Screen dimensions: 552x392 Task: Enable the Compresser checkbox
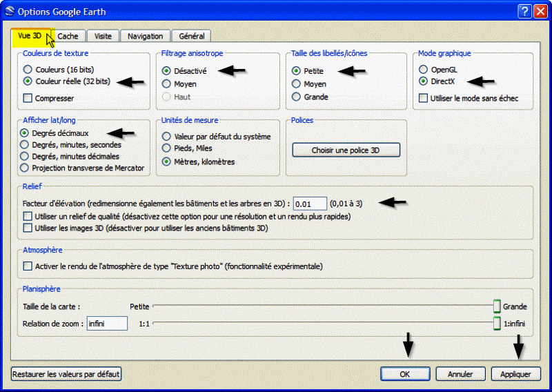click(28, 98)
